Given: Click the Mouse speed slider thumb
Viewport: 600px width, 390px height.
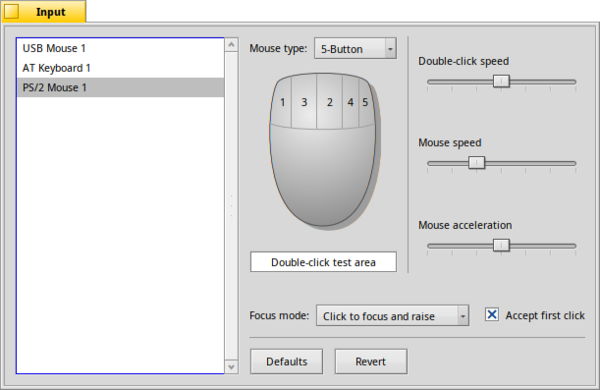Looking at the screenshot, I should coord(476,163).
